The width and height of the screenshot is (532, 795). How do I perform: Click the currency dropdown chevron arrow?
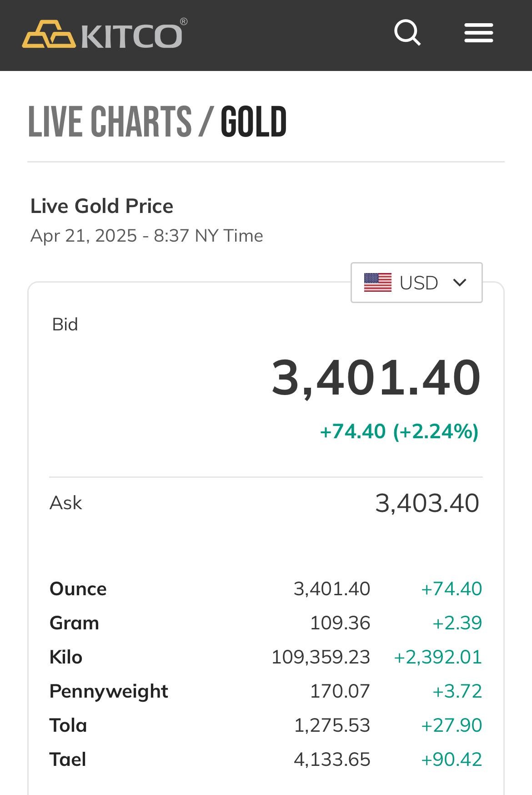[460, 283]
